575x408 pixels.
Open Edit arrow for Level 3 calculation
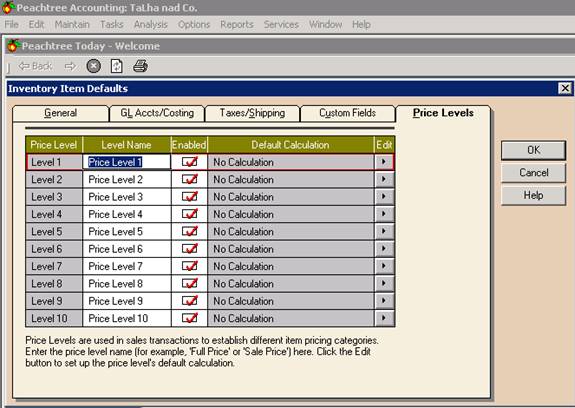(384, 196)
